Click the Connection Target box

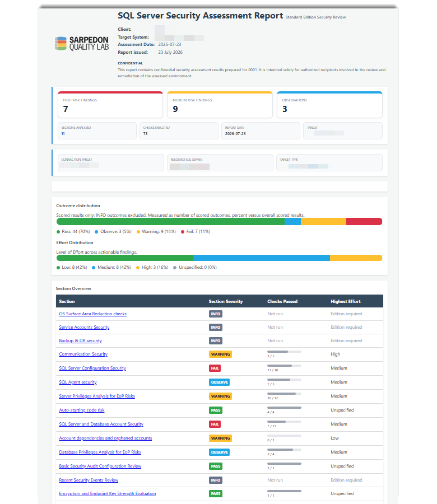111,162
